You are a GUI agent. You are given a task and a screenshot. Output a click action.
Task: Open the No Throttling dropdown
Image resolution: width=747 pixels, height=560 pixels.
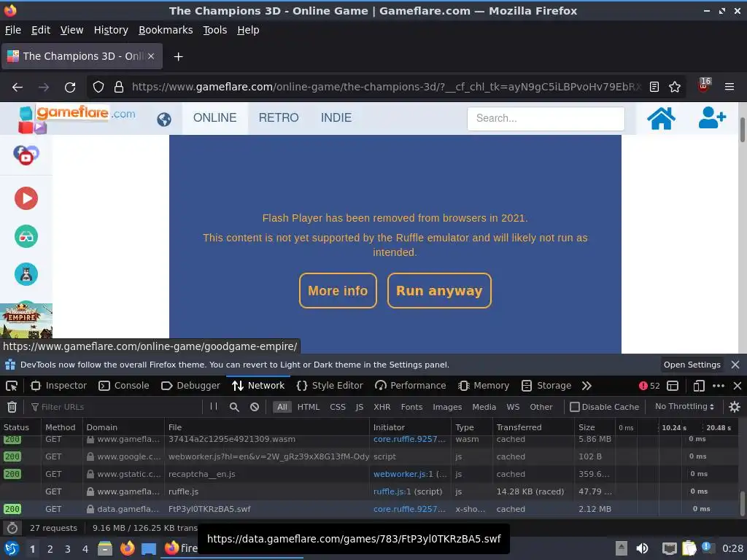tap(684, 407)
